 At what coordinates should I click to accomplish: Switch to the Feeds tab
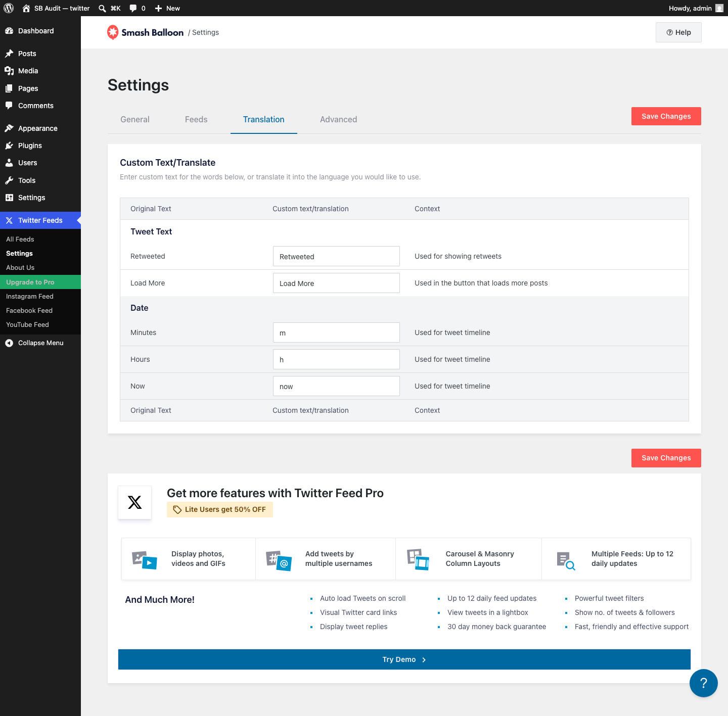[x=196, y=120]
